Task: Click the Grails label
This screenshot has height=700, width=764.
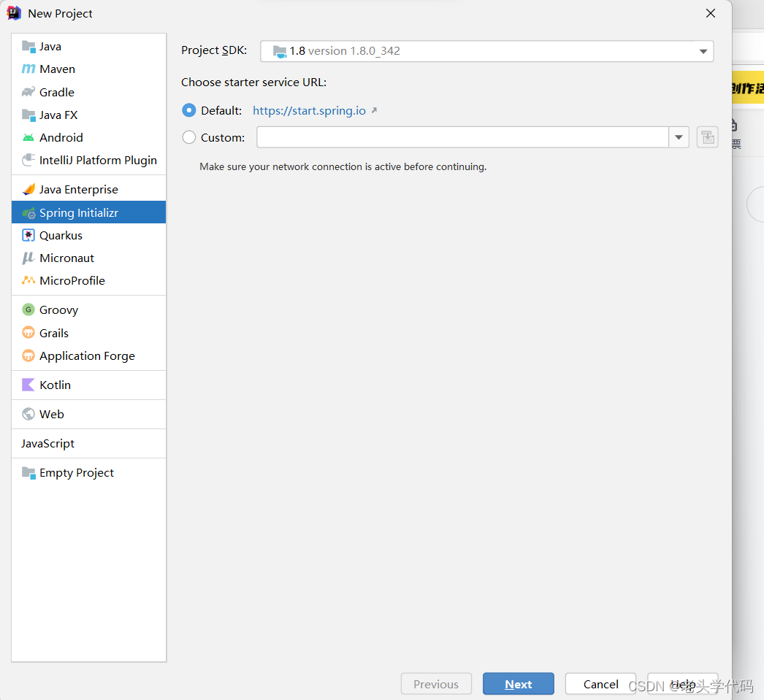Action: (54, 332)
